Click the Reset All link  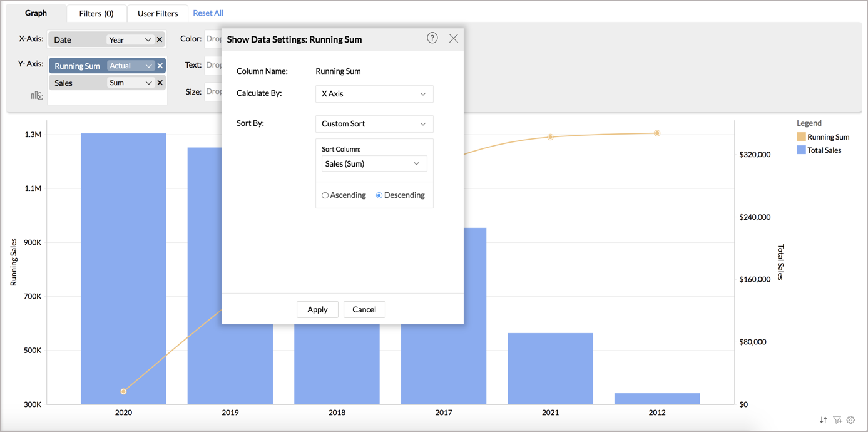coord(208,13)
